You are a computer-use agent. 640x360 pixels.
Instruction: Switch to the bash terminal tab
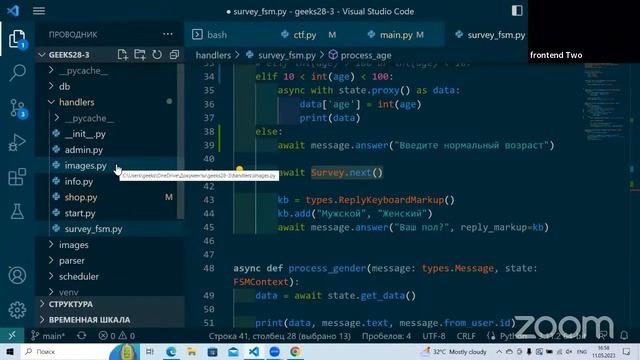tap(209, 35)
